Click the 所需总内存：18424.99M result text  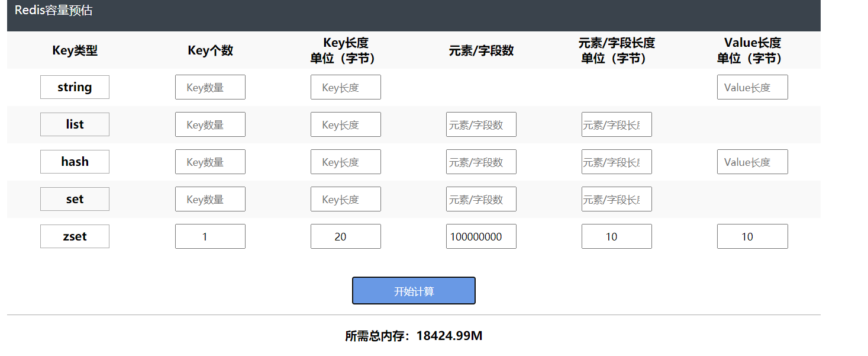[414, 336]
